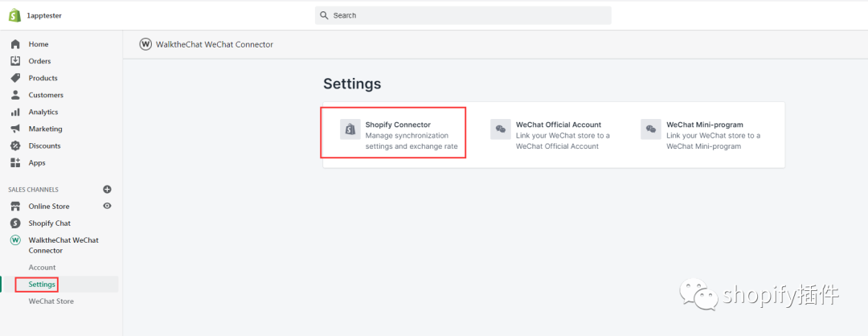Click the Shopify Connector card icon

350,129
